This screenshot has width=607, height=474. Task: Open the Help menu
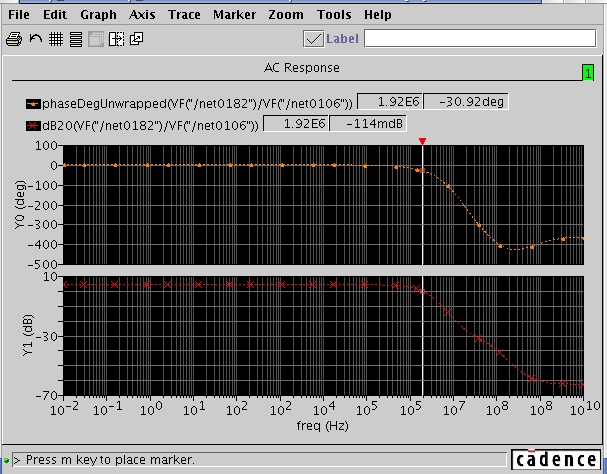pos(377,15)
